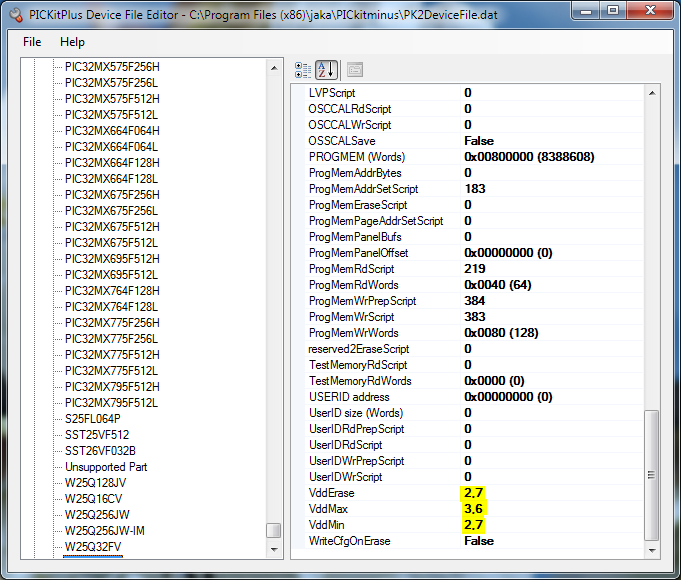
Task: Select W25Q128JV in the tree
Action: (95, 483)
